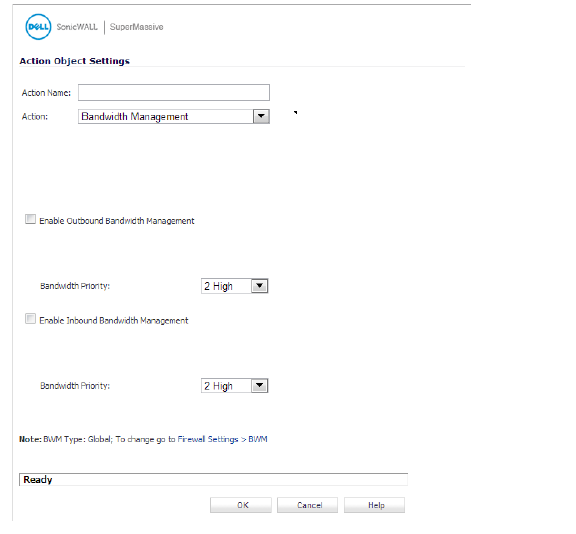Click the Action Object Settings heading
The image size is (576, 534).
click(x=75, y=61)
